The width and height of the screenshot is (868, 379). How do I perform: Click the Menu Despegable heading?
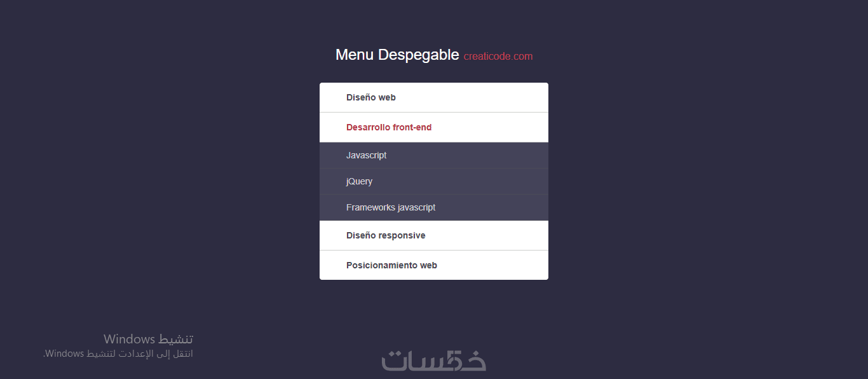click(x=397, y=55)
